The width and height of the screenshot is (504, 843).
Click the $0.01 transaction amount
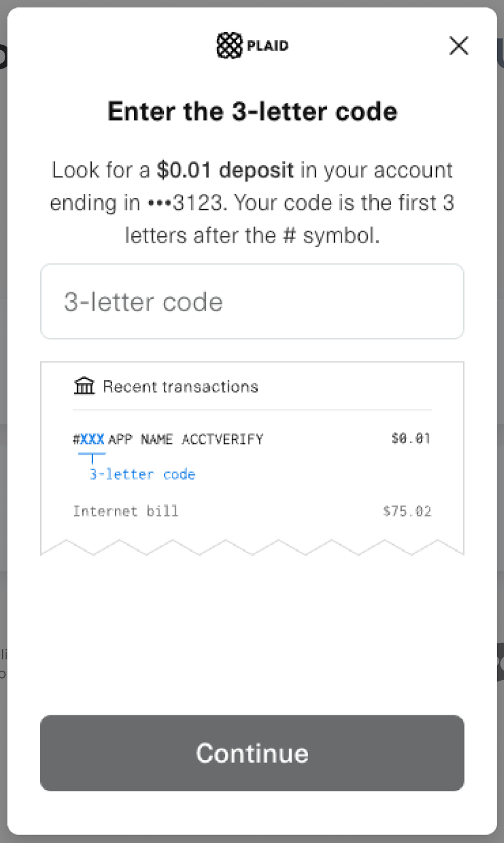click(x=411, y=438)
